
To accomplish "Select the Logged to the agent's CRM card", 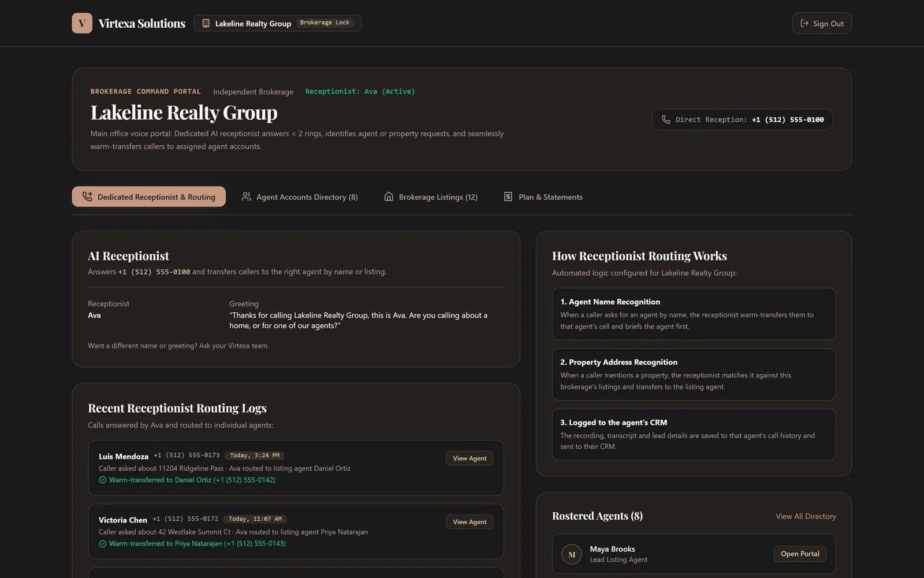I will [694, 434].
